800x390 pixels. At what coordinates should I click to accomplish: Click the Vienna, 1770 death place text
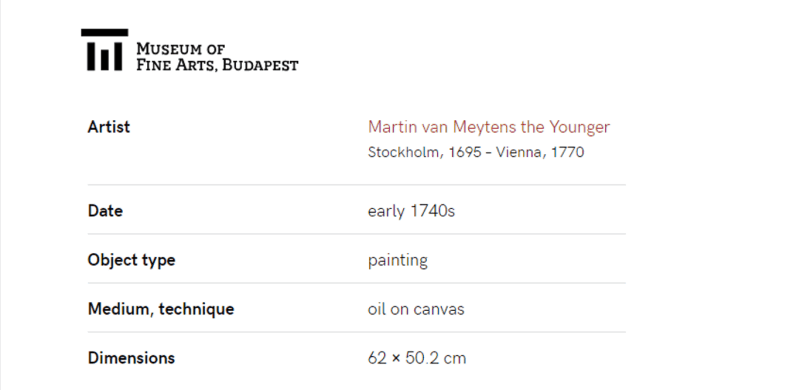[x=540, y=152]
